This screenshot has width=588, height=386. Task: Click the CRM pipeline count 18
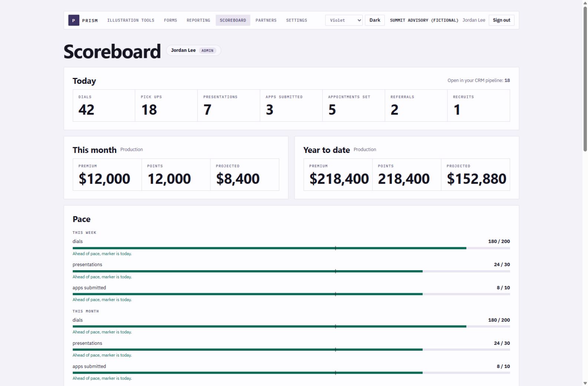tap(507, 81)
